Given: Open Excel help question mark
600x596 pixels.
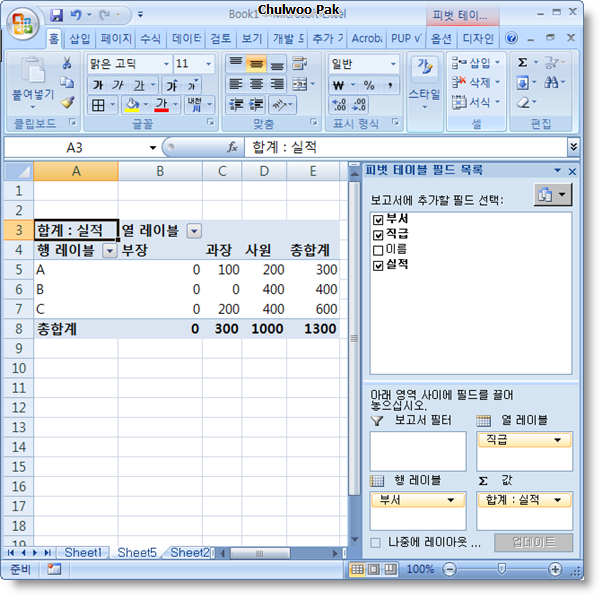Looking at the screenshot, I should coord(511,38).
